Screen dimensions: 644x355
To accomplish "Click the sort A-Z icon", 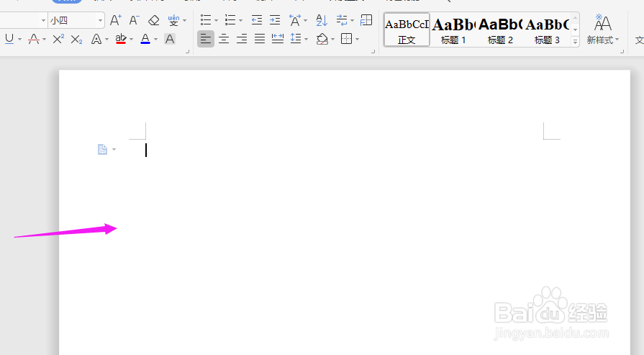I will click(322, 20).
